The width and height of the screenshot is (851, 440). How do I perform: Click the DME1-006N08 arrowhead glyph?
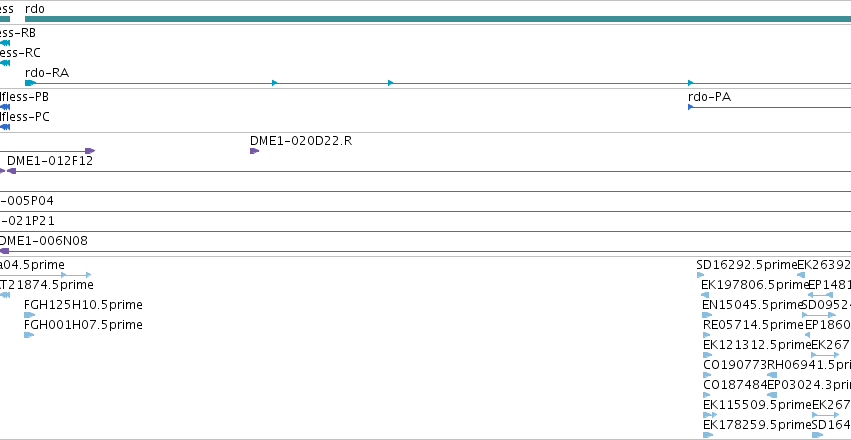pyautogui.click(x=4, y=251)
